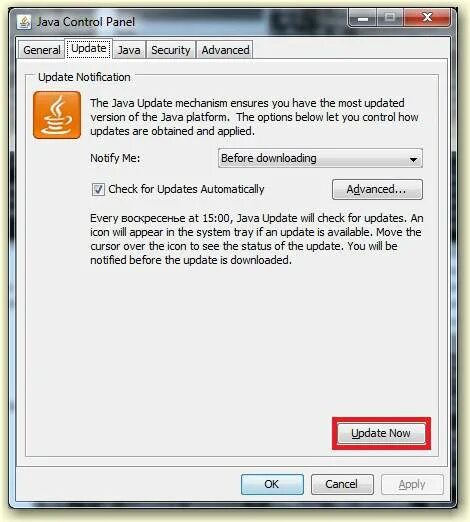Click the Update Now button
The width and height of the screenshot is (470, 522).
tap(381, 433)
